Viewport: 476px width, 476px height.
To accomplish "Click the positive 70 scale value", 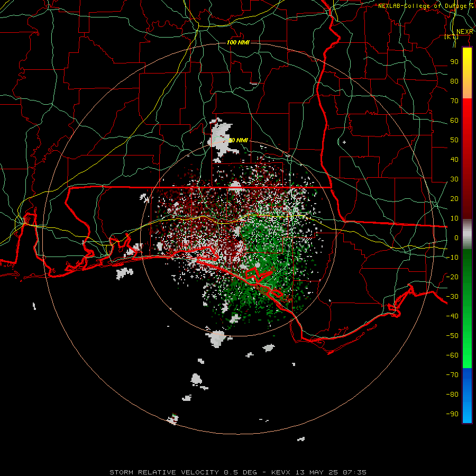I will coord(454,101).
